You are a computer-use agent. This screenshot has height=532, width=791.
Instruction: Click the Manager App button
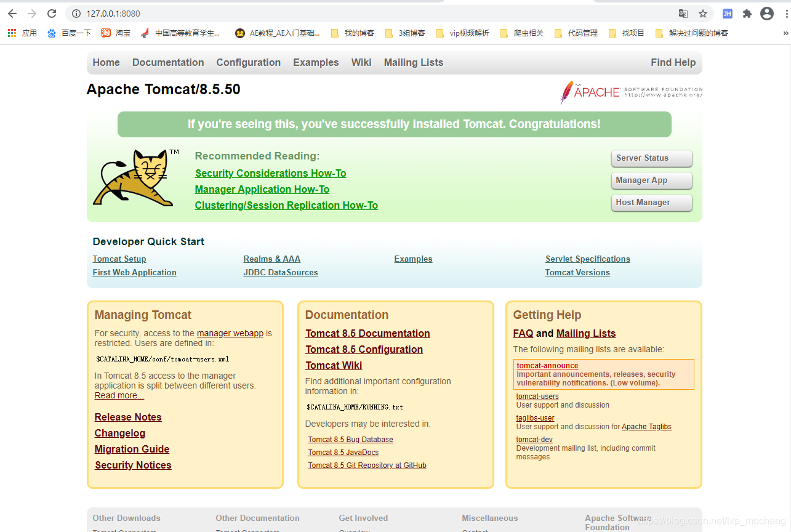click(652, 180)
